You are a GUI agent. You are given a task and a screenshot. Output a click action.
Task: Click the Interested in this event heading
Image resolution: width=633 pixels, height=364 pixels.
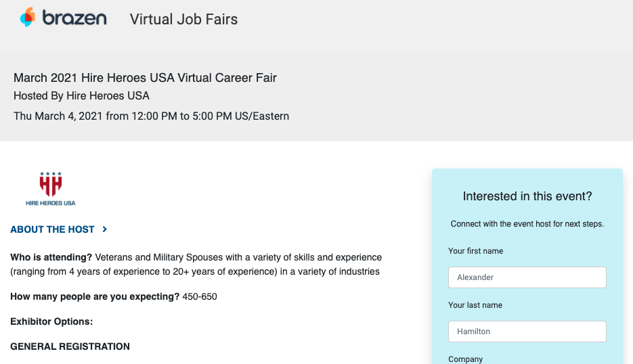coord(527,196)
